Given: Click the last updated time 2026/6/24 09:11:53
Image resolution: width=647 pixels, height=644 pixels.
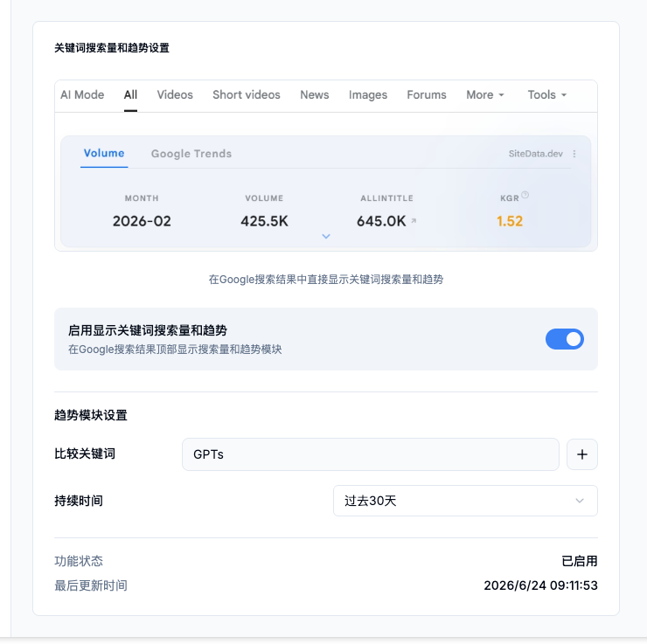Looking at the screenshot, I should tap(540, 585).
